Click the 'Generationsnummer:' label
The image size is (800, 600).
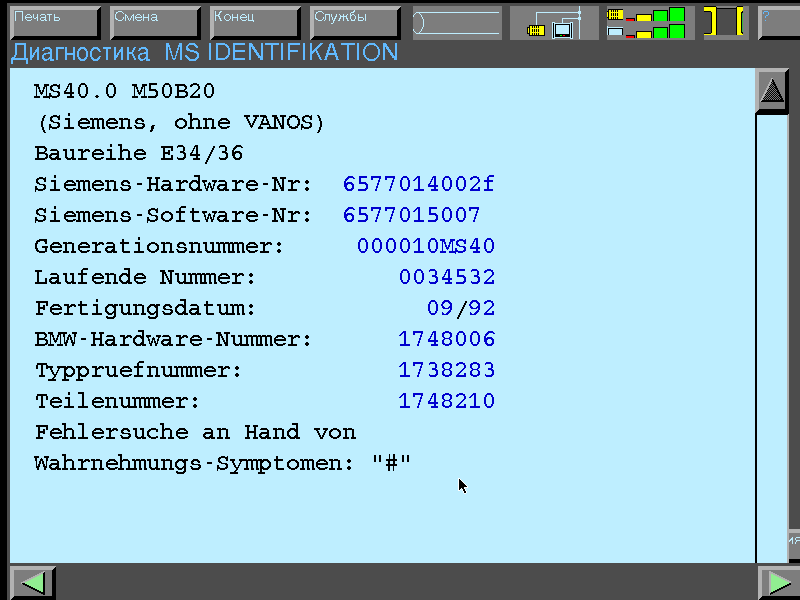click(x=159, y=246)
